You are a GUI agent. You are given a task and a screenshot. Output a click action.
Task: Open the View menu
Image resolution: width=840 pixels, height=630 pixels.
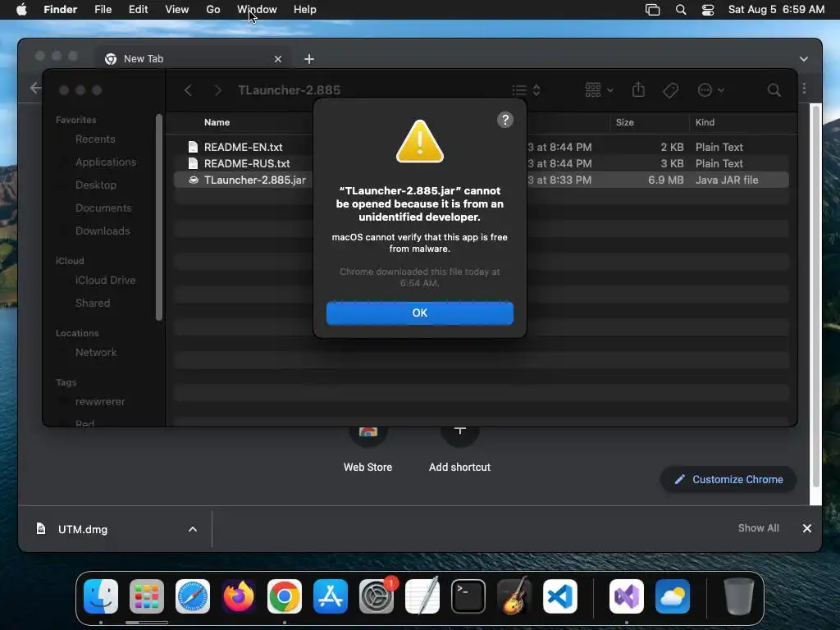point(177,10)
